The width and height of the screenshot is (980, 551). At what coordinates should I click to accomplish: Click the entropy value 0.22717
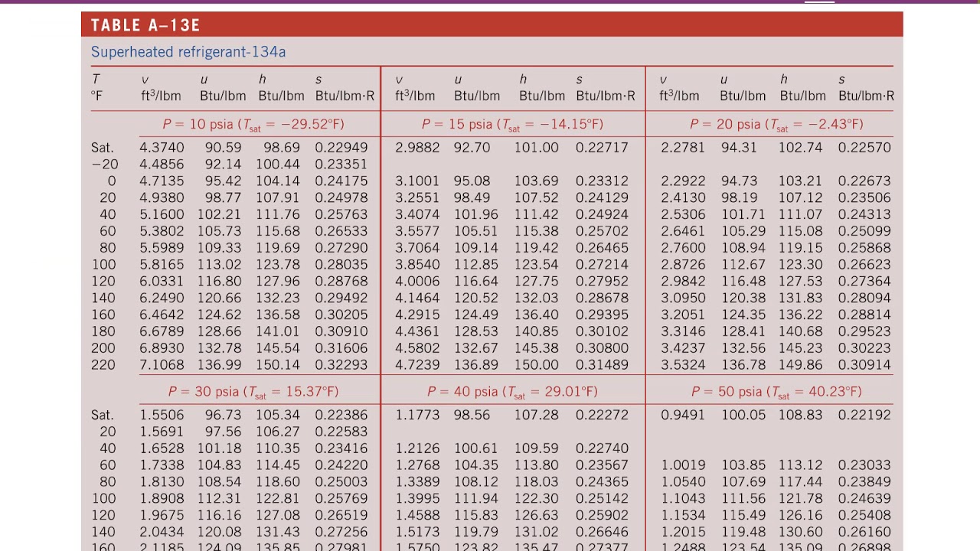602,147
